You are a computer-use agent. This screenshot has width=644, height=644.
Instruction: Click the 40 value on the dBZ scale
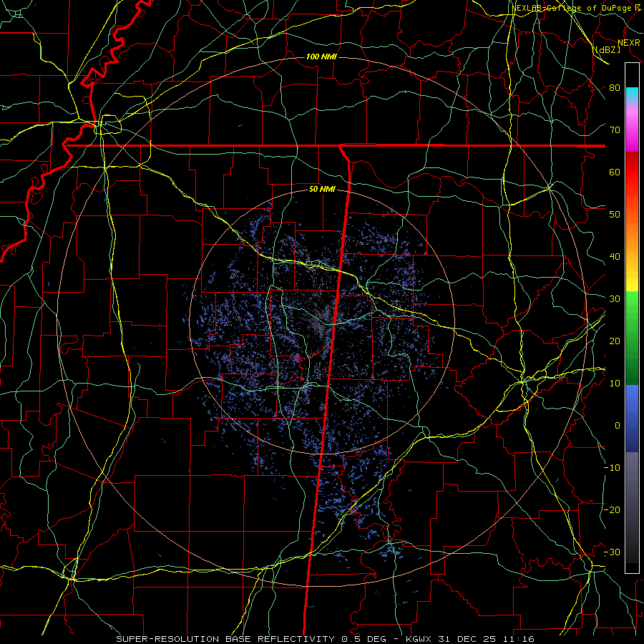pyautogui.click(x=615, y=257)
